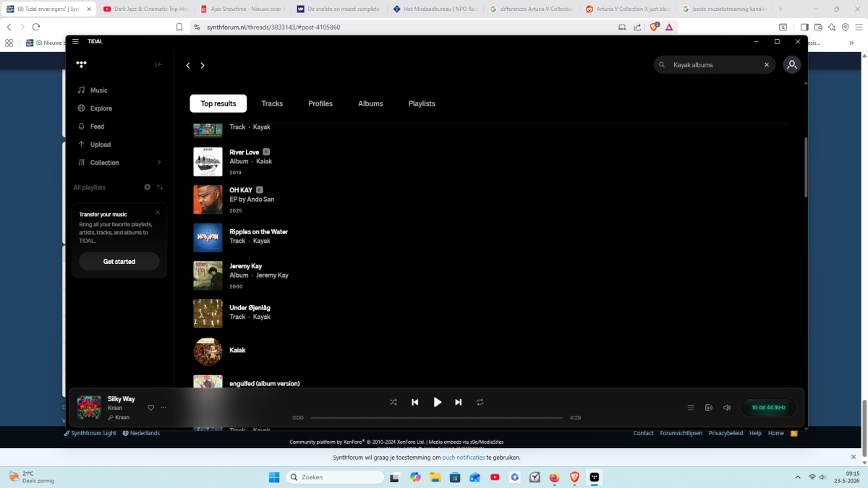This screenshot has height=488, width=868.
Task: Skip to the previous track
Action: coord(415,402)
